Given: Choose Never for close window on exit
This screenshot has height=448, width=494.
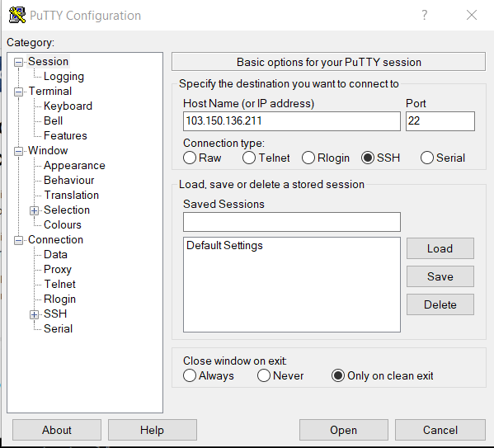Looking at the screenshot, I should (x=264, y=375).
